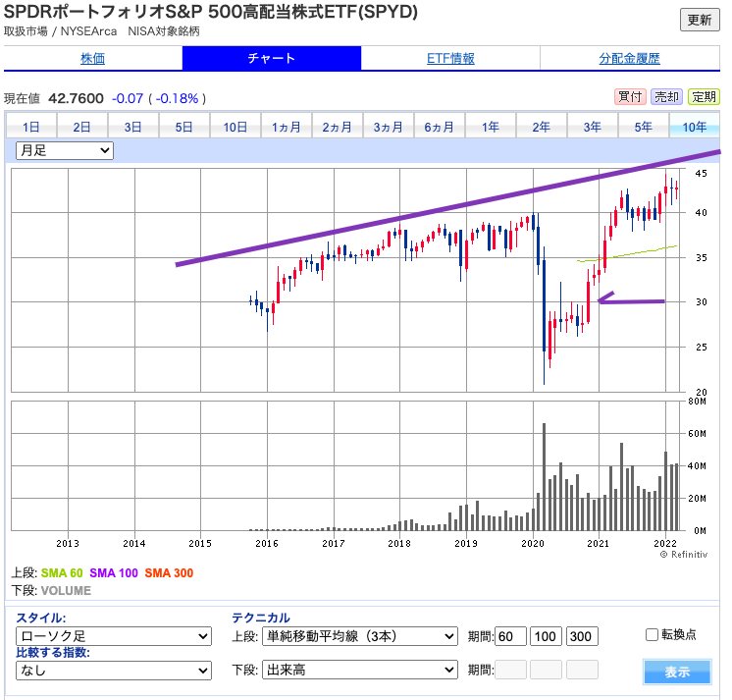Click the SMA 60 legend label
The image size is (732, 700).
[62, 573]
